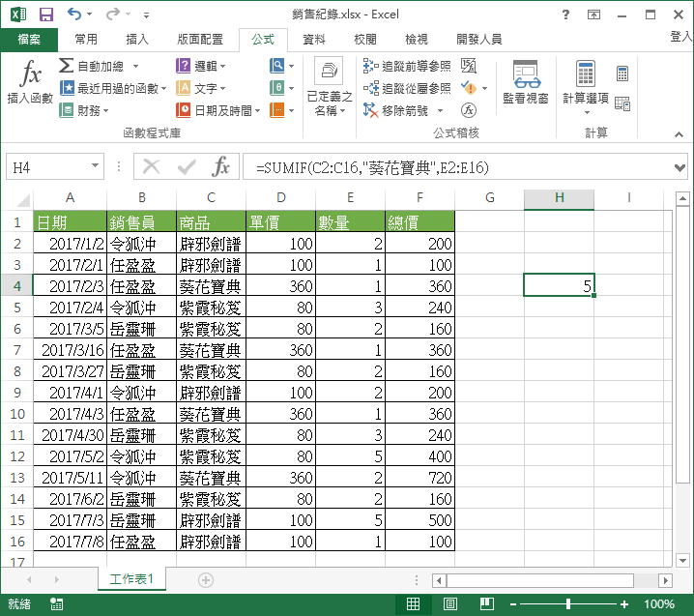The width and height of the screenshot is (694, 616).
Task: Open More Functions orange icon
Action: pos(277,110)
